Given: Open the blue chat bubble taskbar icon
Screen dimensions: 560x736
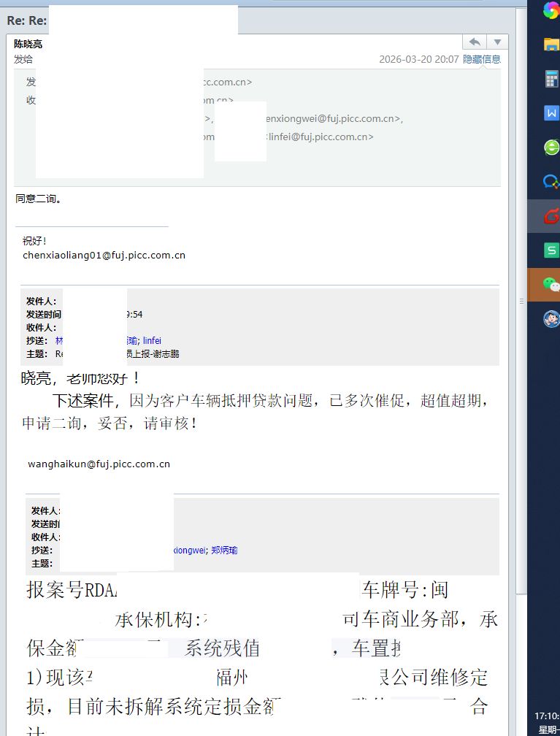Looking at the screenshot, I should pyautogui.click(x=551, y=181).
